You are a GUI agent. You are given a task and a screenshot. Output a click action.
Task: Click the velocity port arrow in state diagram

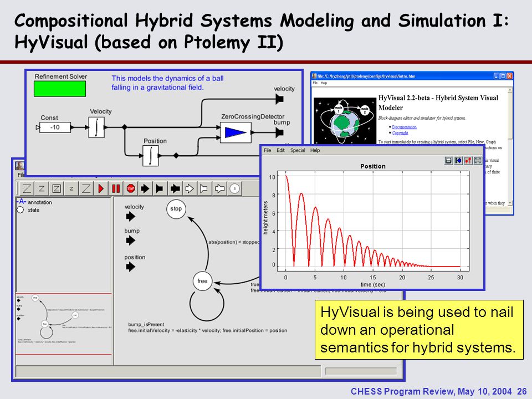(x=131, y=217)
